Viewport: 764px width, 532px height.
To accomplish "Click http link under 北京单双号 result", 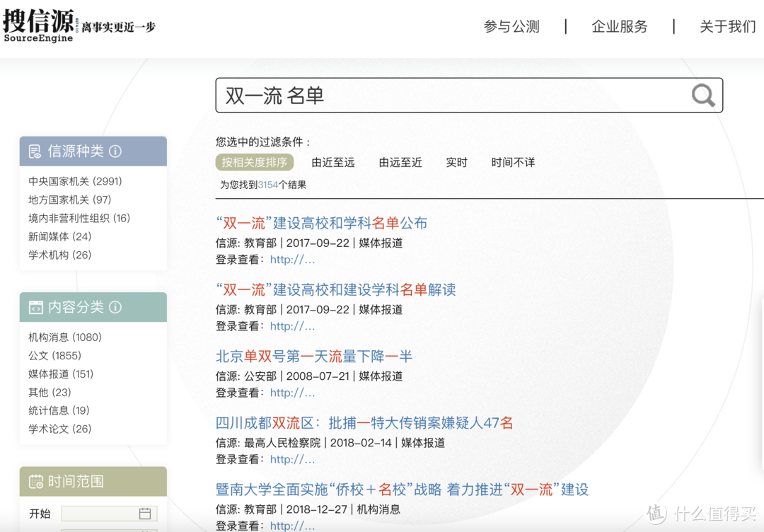I will pyautogui.click(x=292, y=393).
